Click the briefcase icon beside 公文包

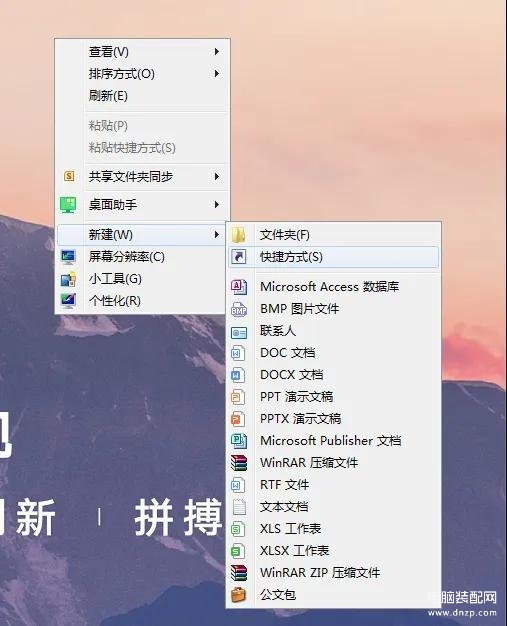239,594
